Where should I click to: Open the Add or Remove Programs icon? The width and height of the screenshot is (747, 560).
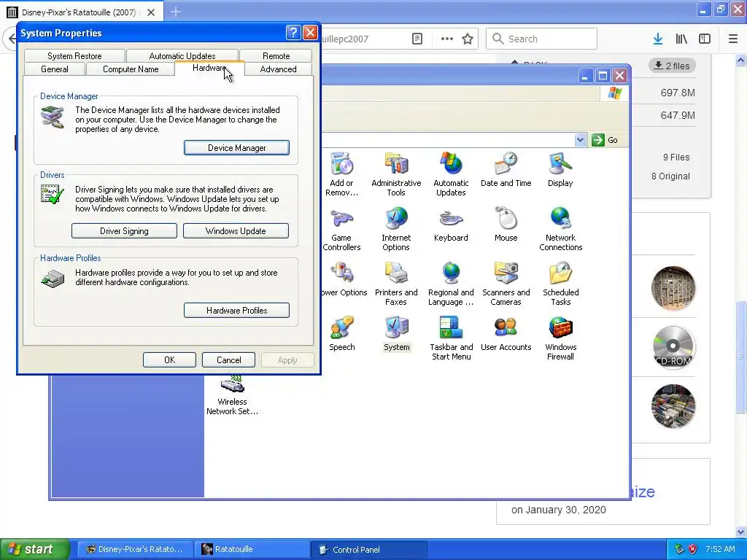pos(341,174)
